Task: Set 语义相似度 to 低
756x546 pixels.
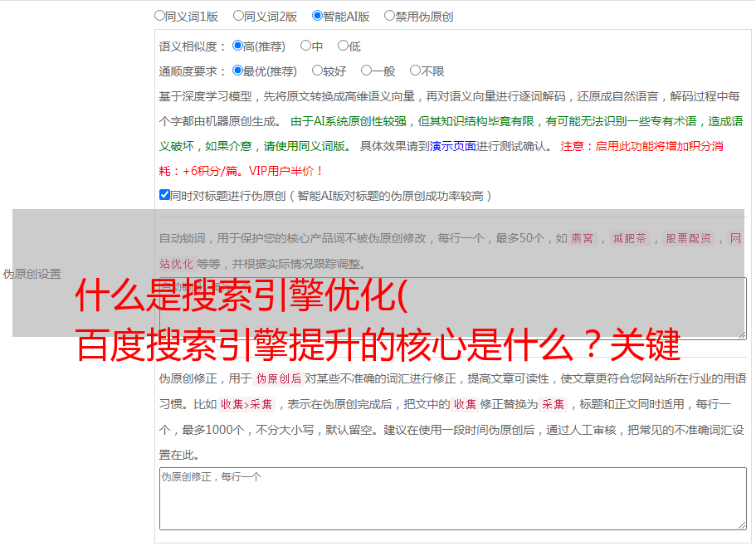Action: tap(344, 46)
